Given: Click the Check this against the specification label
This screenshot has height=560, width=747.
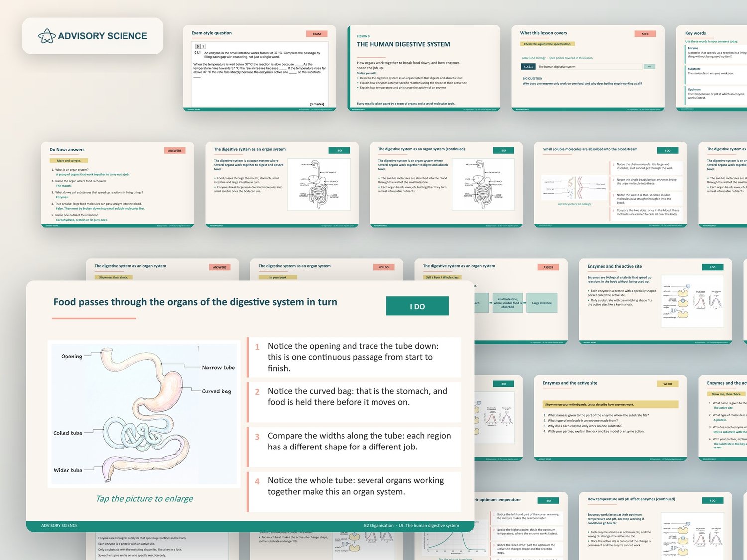Looking at the screenshot, I should pyautogui.click(x=547, y=44).
